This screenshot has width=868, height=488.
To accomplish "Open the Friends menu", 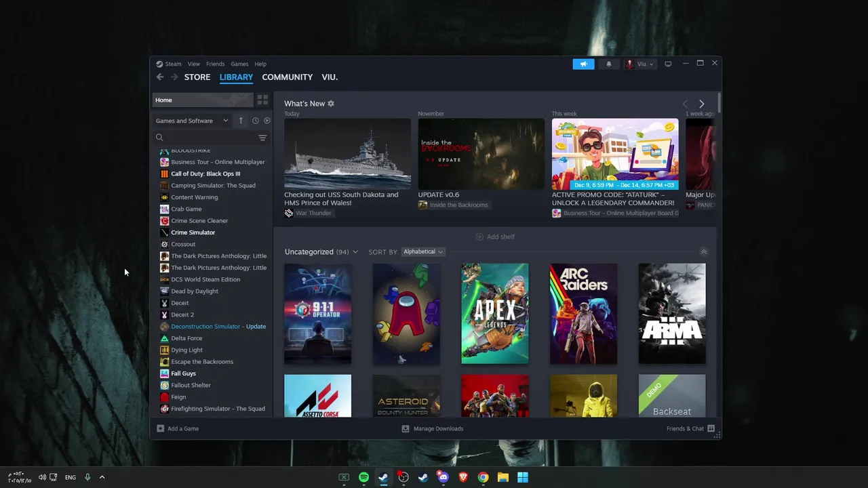I will click(216, 64).
